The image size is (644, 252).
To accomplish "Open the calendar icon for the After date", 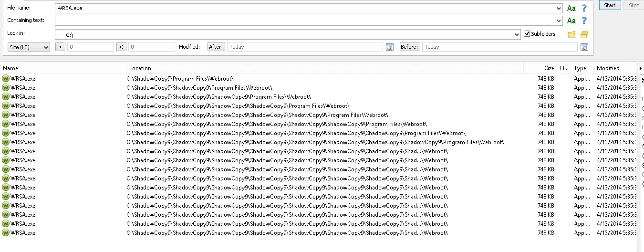I will [x=390, y=47].
